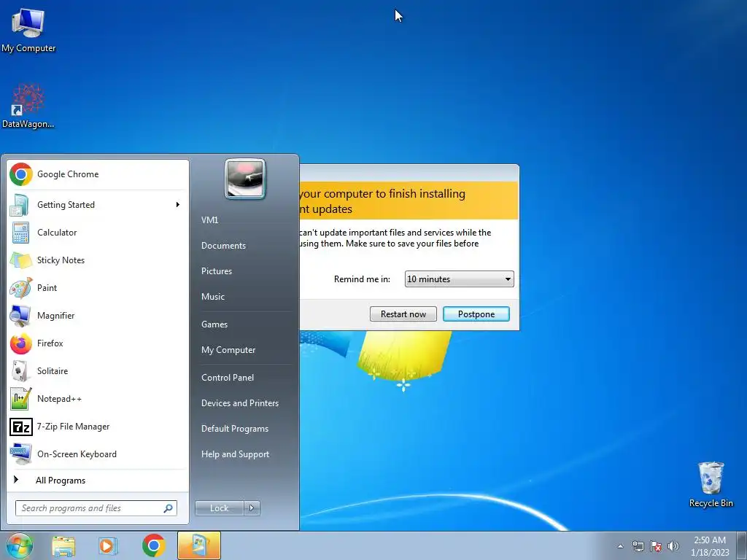Click the Search programs and files box
The image size is (747, 560).
(96, 508)
